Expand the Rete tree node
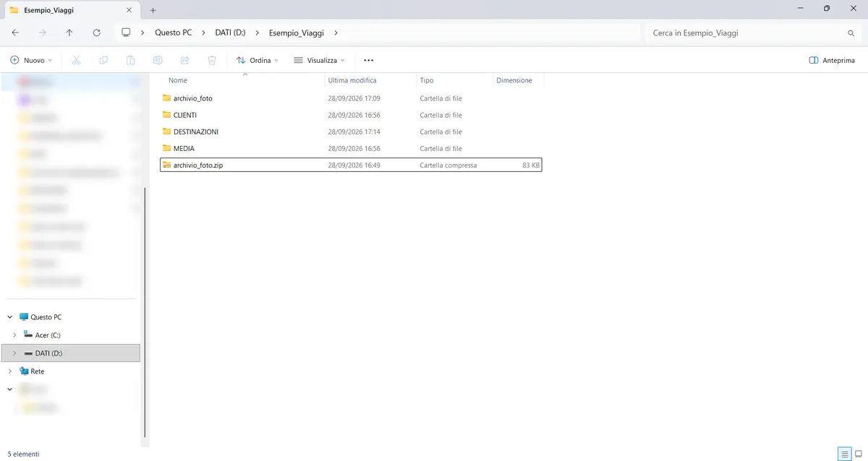868x461 pixels. click(10, 371)
